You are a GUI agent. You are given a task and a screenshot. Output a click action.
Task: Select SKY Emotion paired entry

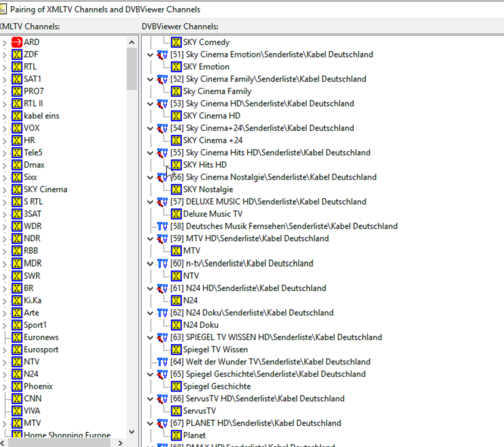tap(206, 67)
